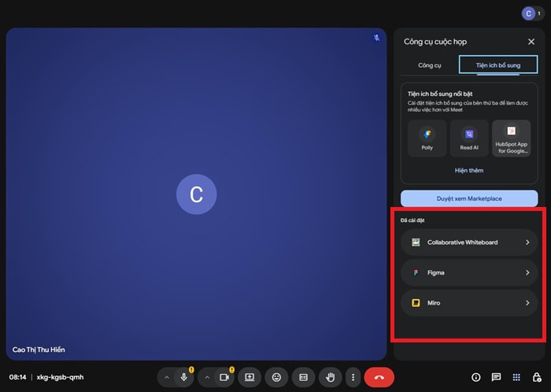Select the Polly featured add-on tile
Screen dimensions: 551x392
[x=427, y=139]
